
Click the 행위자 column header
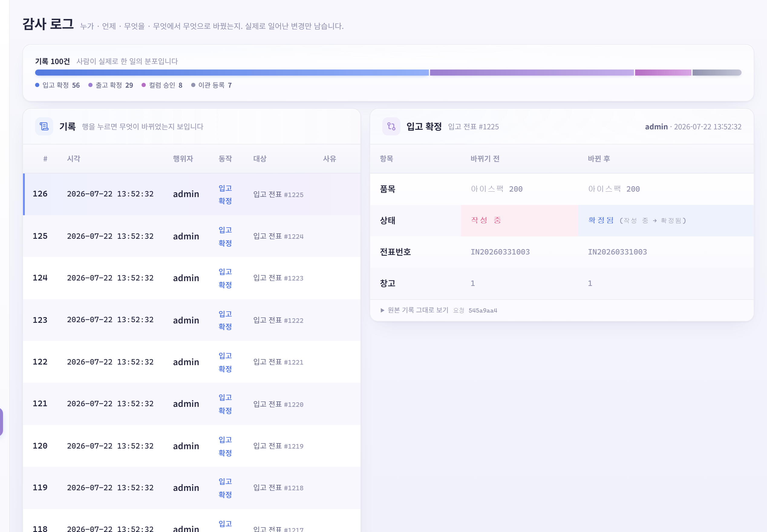click(183, 159)
